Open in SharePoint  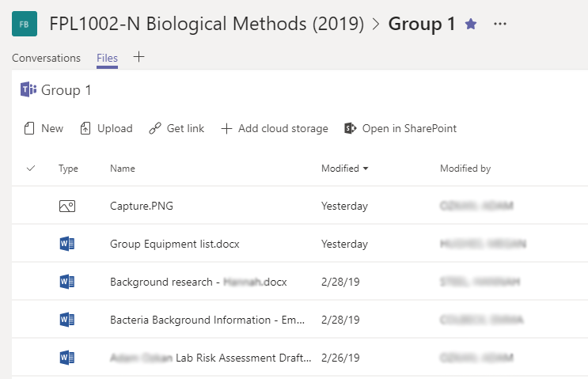pos(400,128)
